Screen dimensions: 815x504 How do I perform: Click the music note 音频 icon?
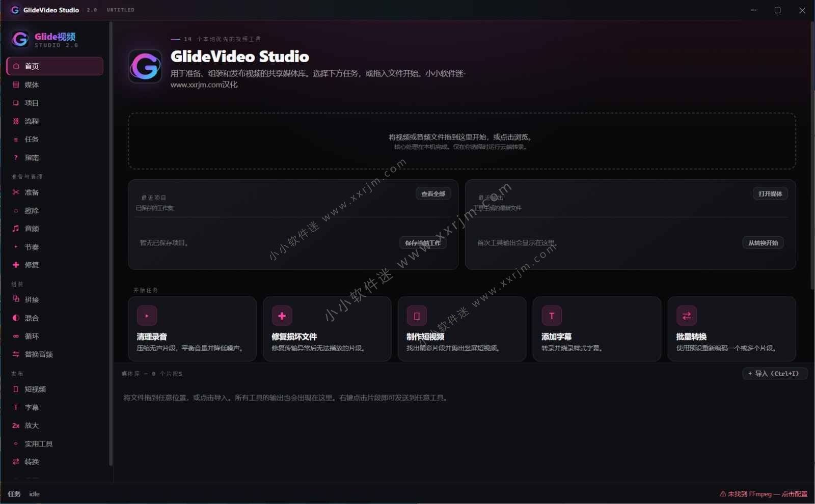16,229
